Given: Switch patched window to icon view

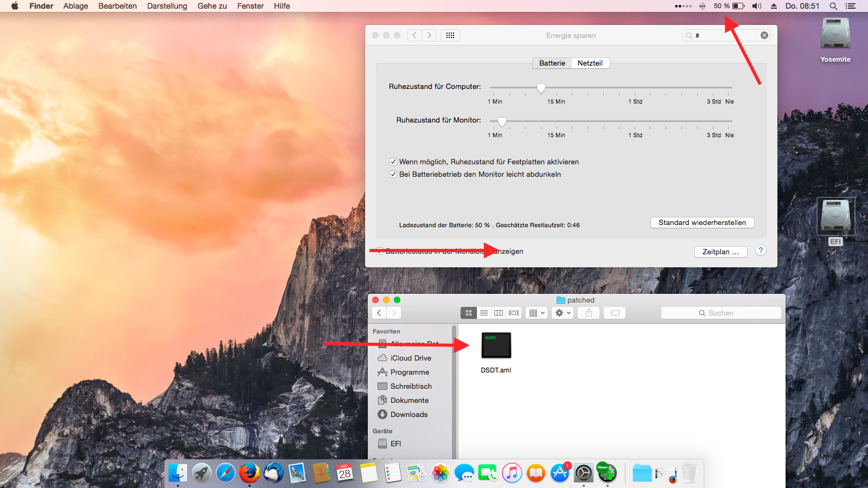Looking at the screenshot, I should click(469, 313).
